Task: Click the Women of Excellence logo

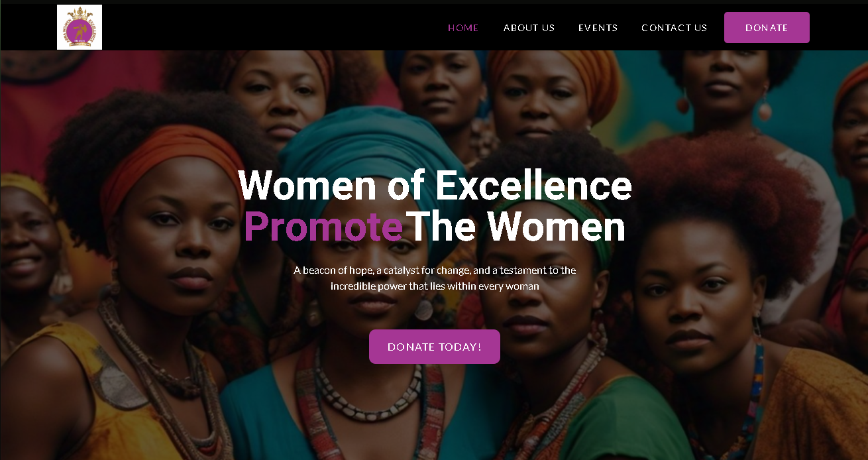Action: [x=80, y=27]
